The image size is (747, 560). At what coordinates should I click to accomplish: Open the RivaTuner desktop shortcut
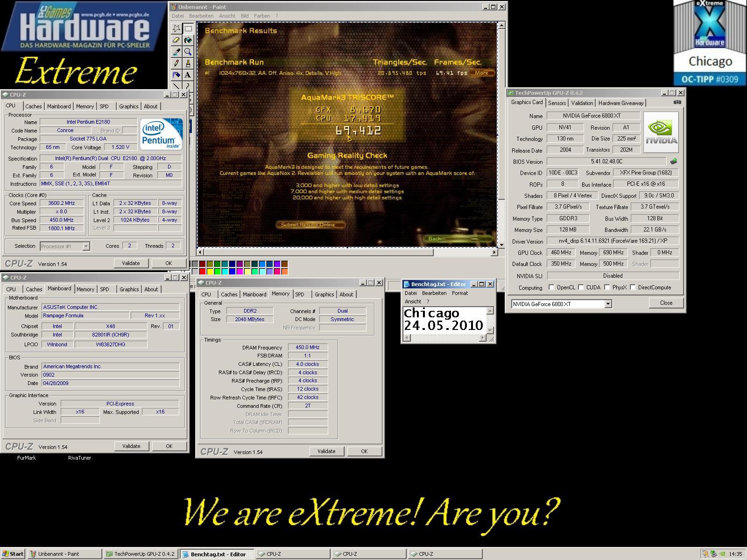79,458
